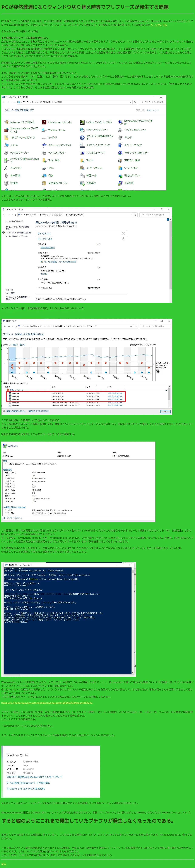This screenshot has height=868, width=195.
Task: Click 問題レポートをすべて表示 link
Action: click(x=39, y=411)
